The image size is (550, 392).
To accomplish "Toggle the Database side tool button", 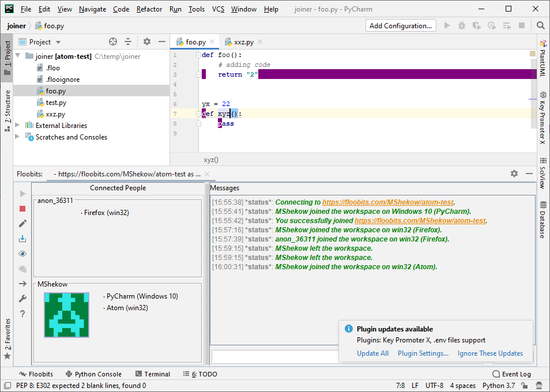I will pos(543,220).
